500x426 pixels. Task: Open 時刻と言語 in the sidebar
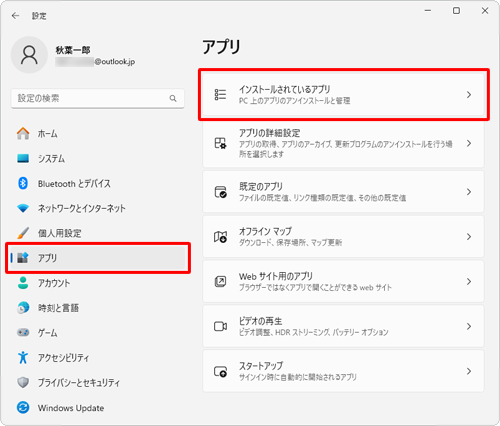tap(97, 308)
